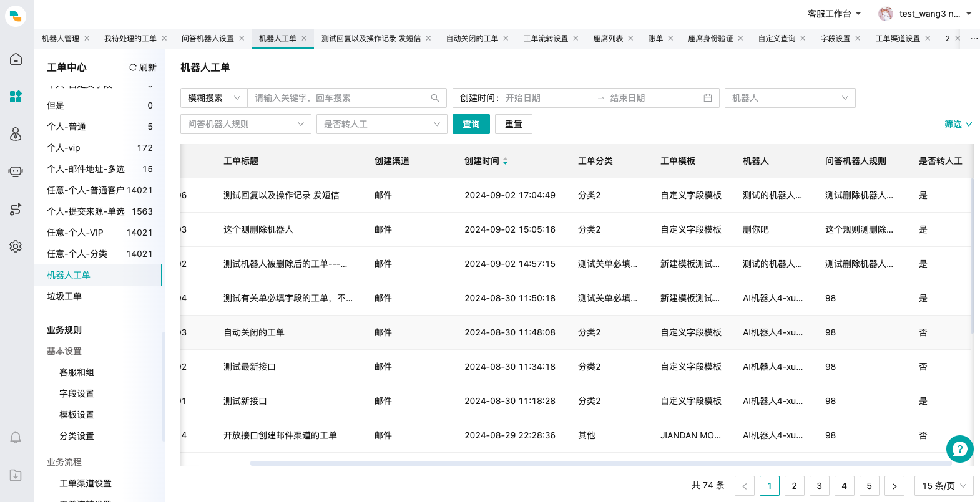Open the settings gear icon in sidebar
The height and width of the screenshot is (502, 980).
pyautogui.click(x=16, y=246)
